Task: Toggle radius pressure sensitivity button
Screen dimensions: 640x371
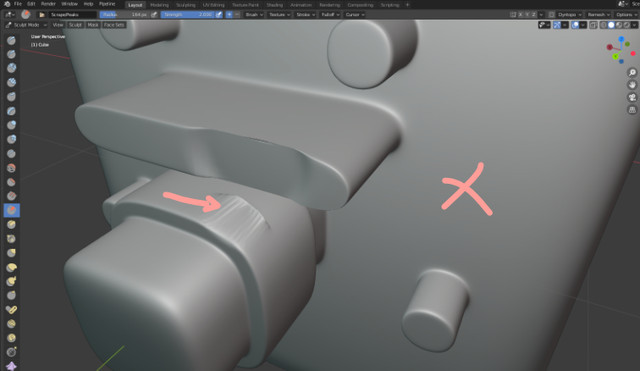Action: [154, 15]
